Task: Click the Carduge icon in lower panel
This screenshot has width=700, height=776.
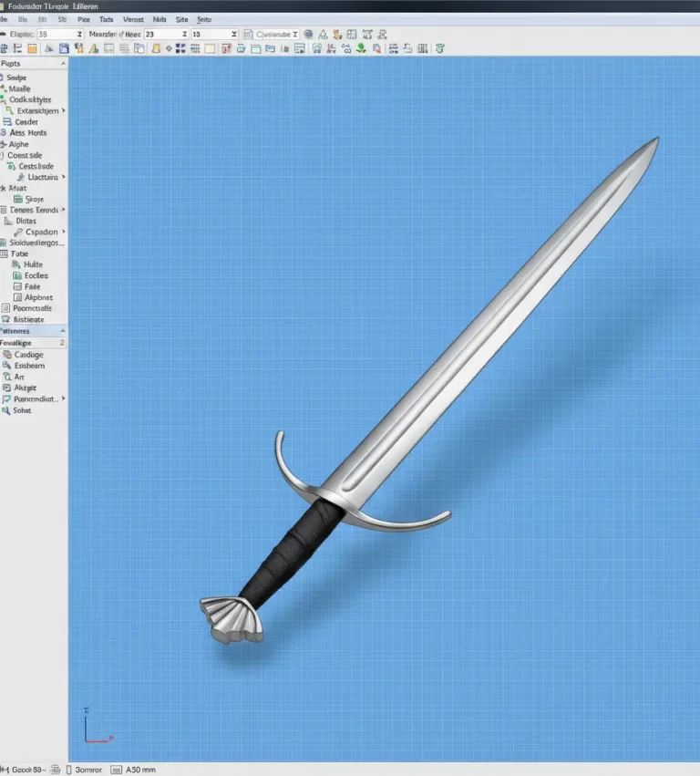Action: pos(7,355)
